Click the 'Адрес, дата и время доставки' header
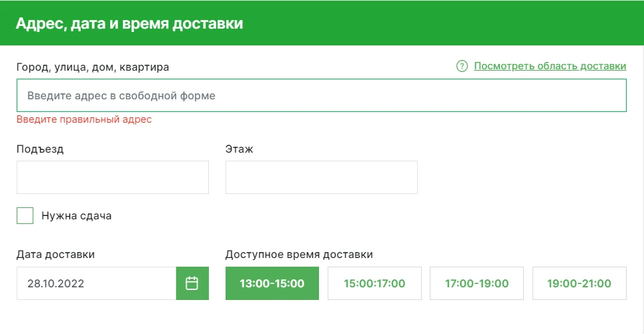The height and width of the screenshot is (334, 644). pos(129,23)
